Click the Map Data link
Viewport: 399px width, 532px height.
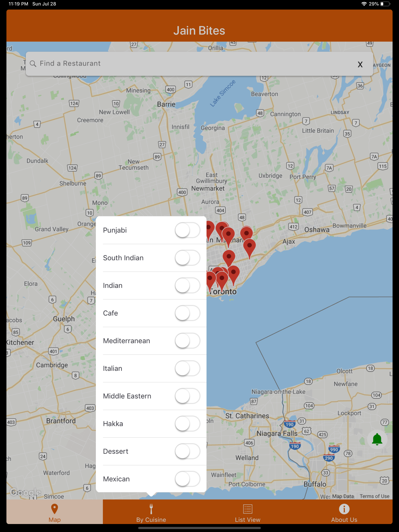coord(343,496)
